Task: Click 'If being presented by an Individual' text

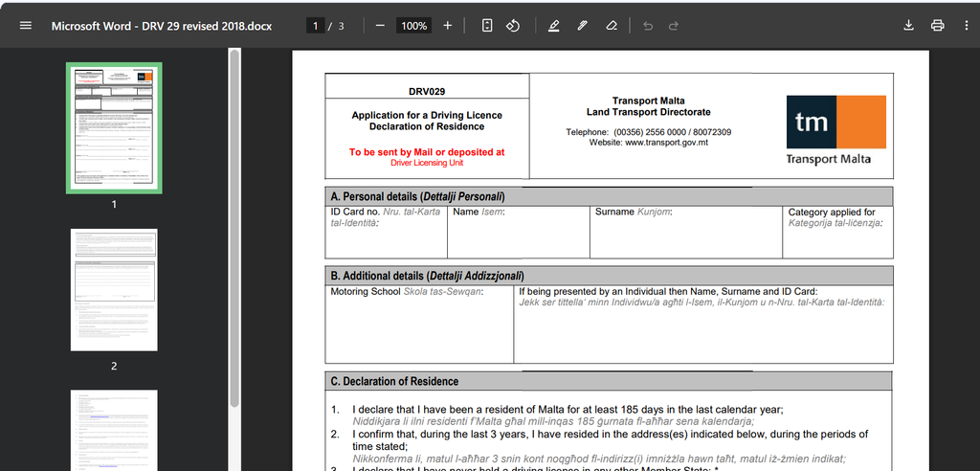Action: point(668,291)
